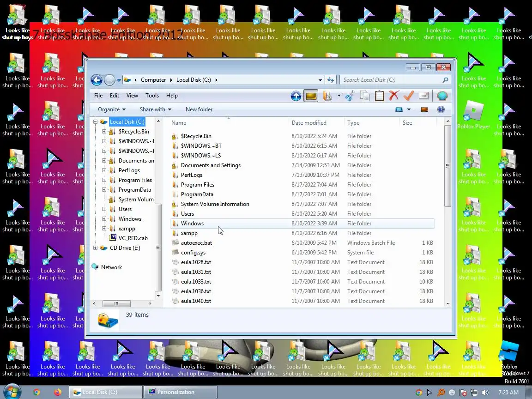Click the navigation pane horizontal scrollbar thumb
Screen dimensions: 532x399
[116, 303]
